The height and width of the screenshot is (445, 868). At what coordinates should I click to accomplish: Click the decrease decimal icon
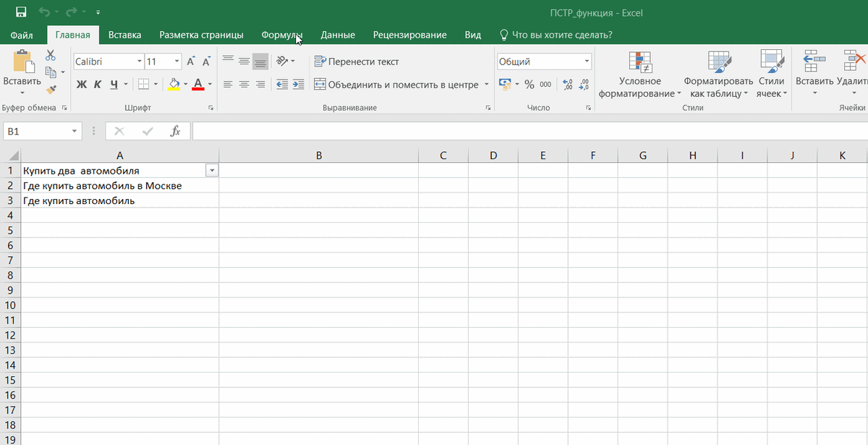click(x=584, y=85)
